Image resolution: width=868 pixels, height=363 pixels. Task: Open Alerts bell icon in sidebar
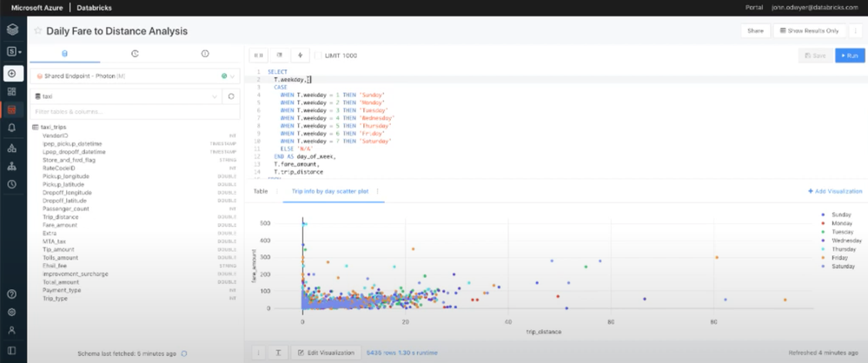[x=12, y=128]
